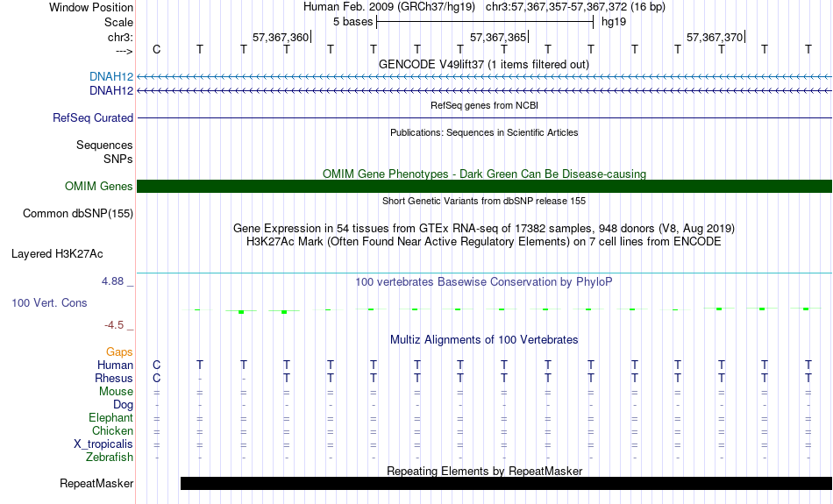Click the Sequences track label
Viewport: 833px width, 504px height.
(104, 145)
